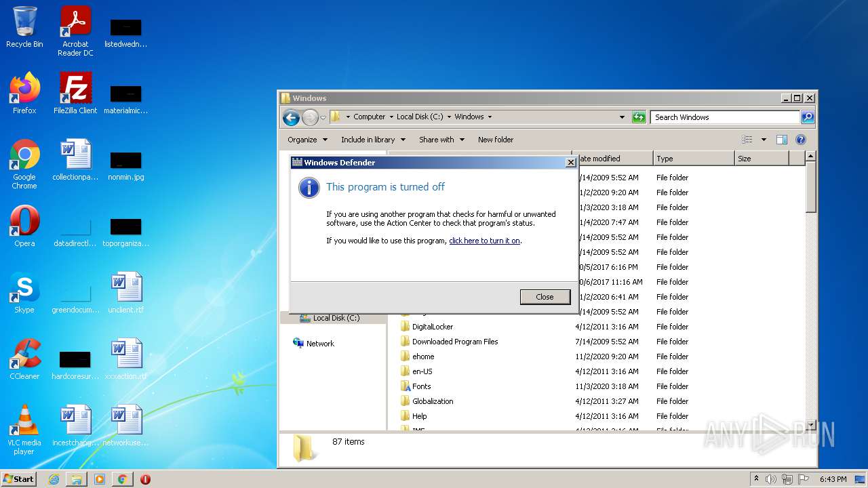Select the networkuse... document icon

126,426
